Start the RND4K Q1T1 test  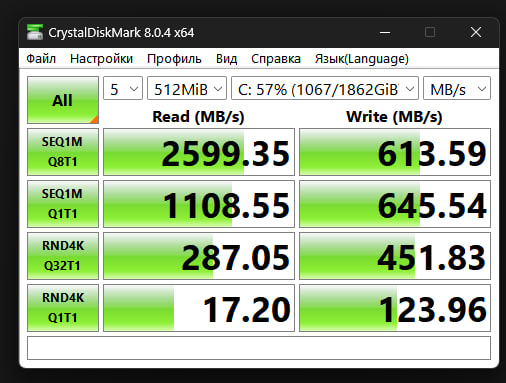click(63, 308)
